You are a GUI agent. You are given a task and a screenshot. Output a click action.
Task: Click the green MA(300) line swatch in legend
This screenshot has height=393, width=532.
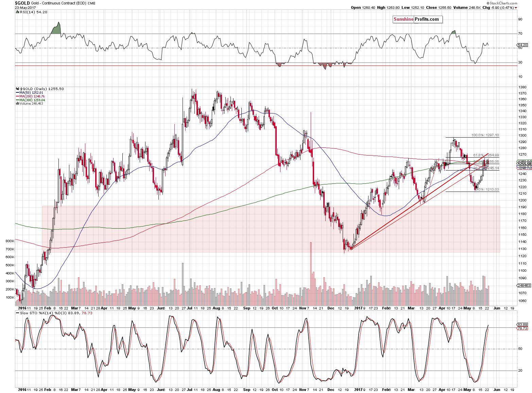point(17,100)
